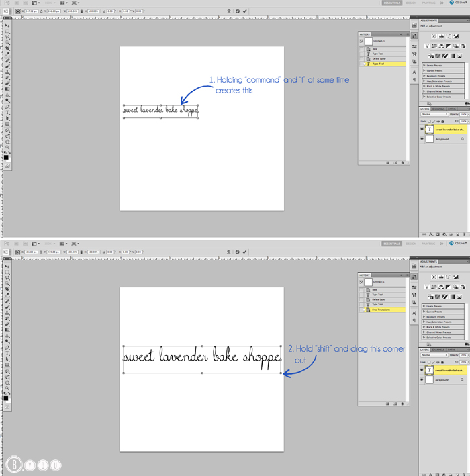
Task: Open CS Live in the upper window
Action: [459, 3]
